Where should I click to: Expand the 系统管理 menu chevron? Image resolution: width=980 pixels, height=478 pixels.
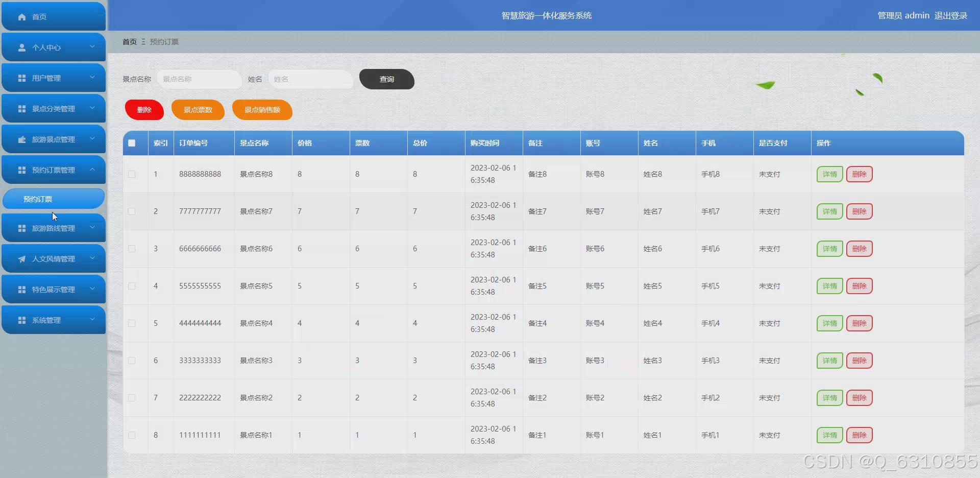click(92, 319)
